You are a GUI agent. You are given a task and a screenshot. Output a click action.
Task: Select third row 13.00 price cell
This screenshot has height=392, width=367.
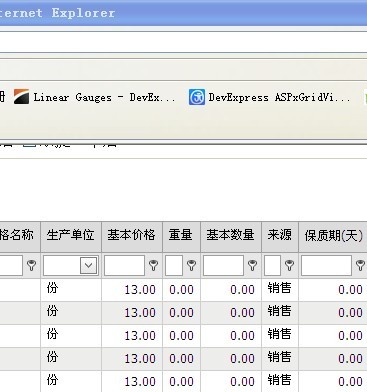click(132, 336)
